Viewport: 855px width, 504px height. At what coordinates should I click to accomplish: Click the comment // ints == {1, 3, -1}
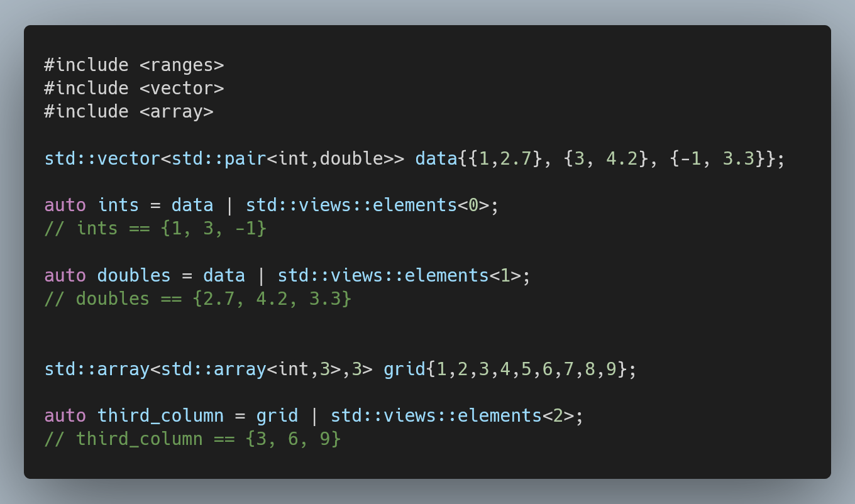(155, 228)
